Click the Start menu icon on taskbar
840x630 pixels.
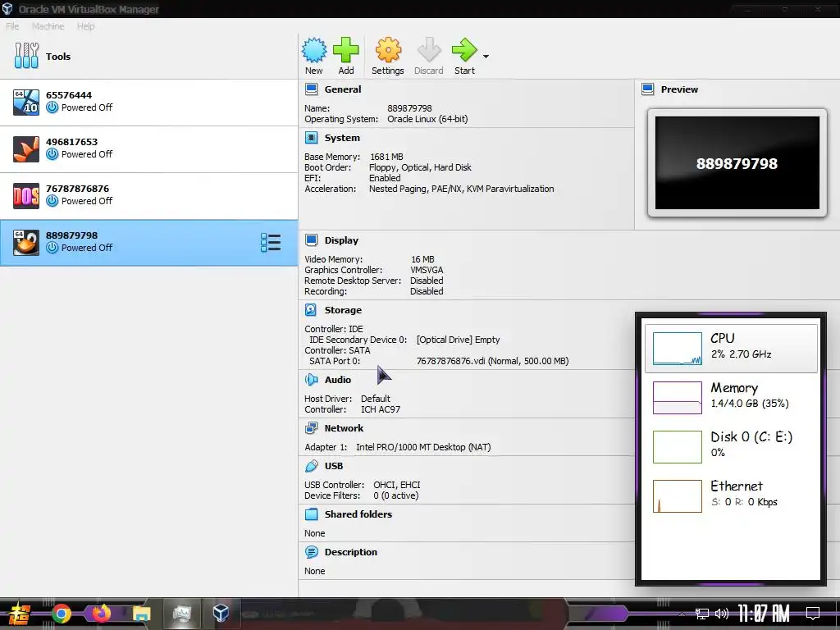click(x=19, y=614)
